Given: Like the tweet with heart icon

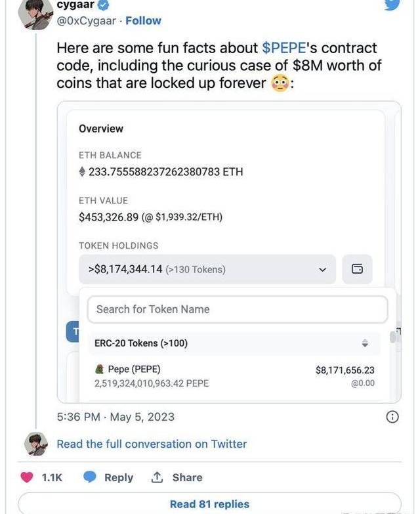Looking at the screenshot, I should coord(27,477).
